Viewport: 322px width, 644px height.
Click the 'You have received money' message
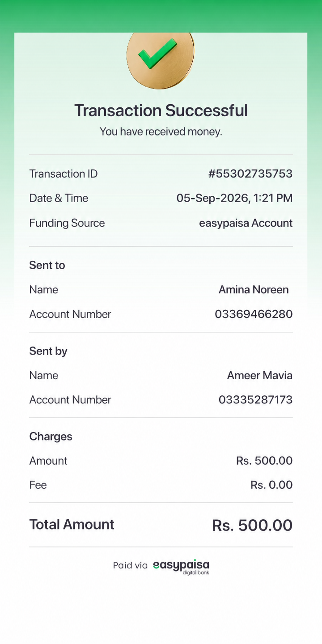tap(161, 131)
